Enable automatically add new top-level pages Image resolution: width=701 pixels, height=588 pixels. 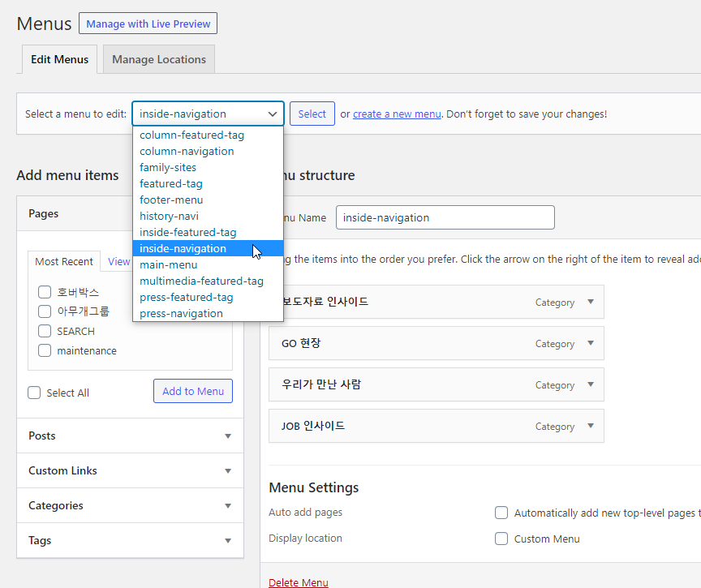pyautogui.click(x=501, y=513)
